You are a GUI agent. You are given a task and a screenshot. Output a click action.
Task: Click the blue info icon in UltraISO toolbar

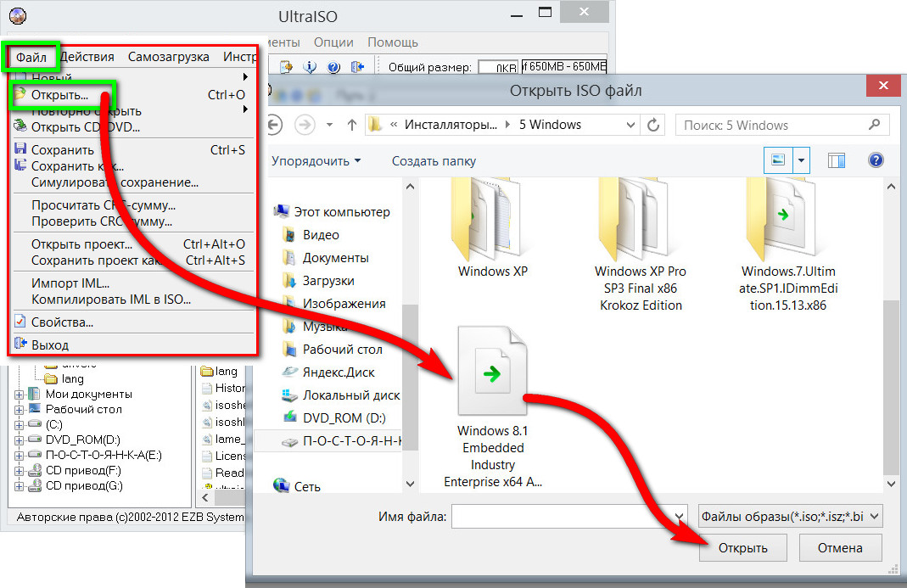(310, 67)
